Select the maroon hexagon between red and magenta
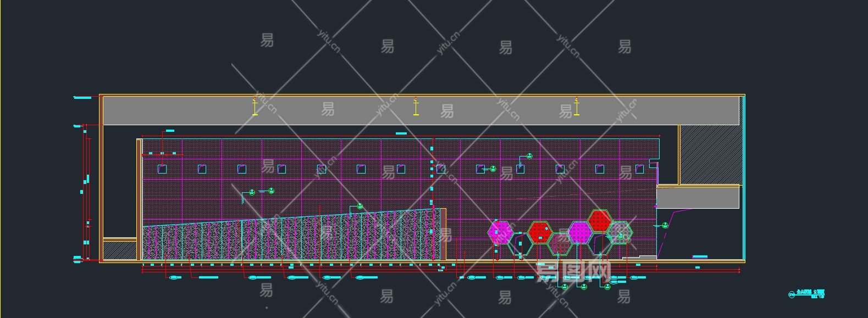The height and width of the screenshot is (318, 868). (560, 244)
